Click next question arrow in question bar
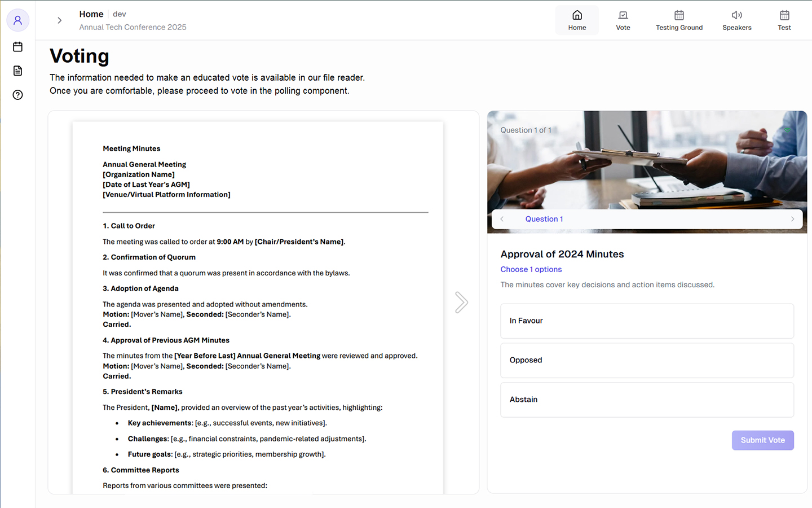This screenshot has width=812, height=508. pyautogui.click(x=792, y=219)
